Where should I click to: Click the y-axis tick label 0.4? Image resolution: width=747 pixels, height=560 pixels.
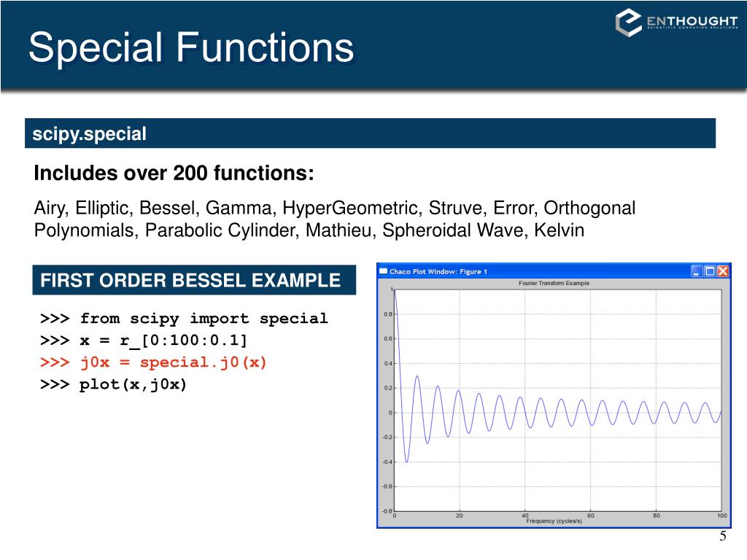[x=388, y=363]
